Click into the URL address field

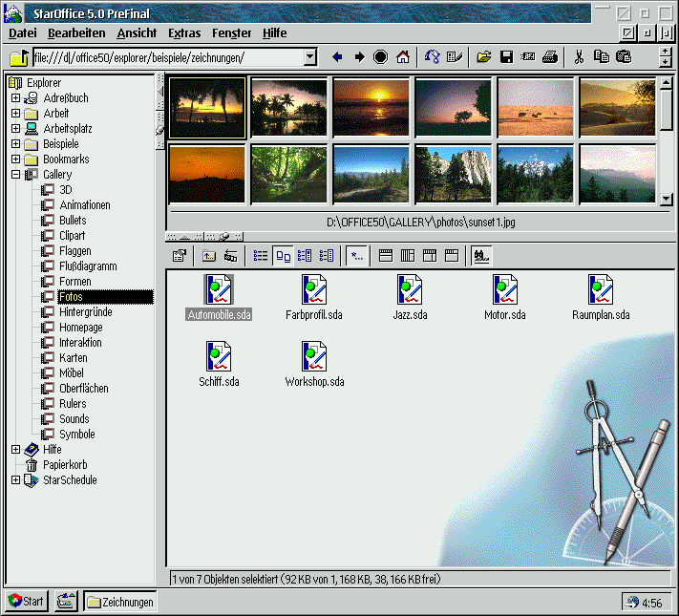[169, 56]
